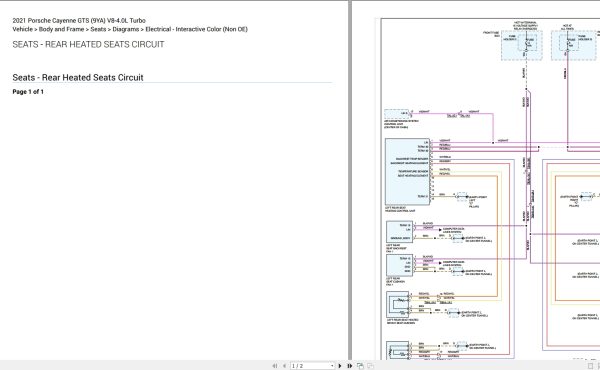Go to the next page using the toolbar arrow

pyautogui.click(x=340, y=366)
